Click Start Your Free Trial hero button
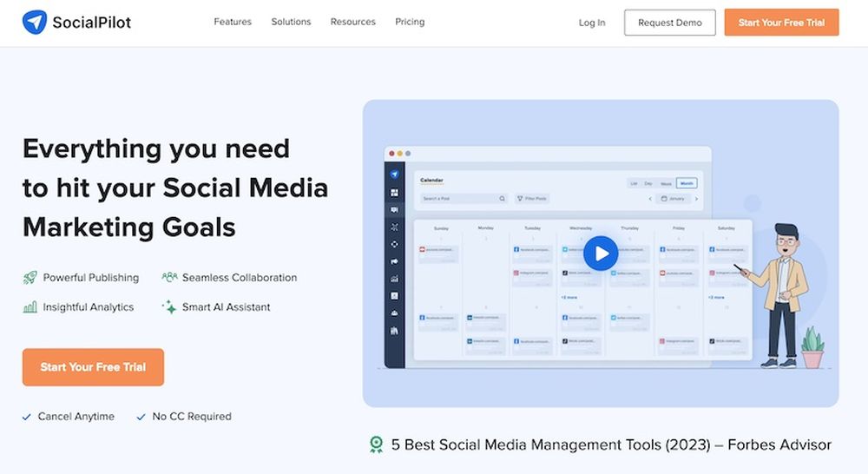Screen dimensions: 868x474 93,367
